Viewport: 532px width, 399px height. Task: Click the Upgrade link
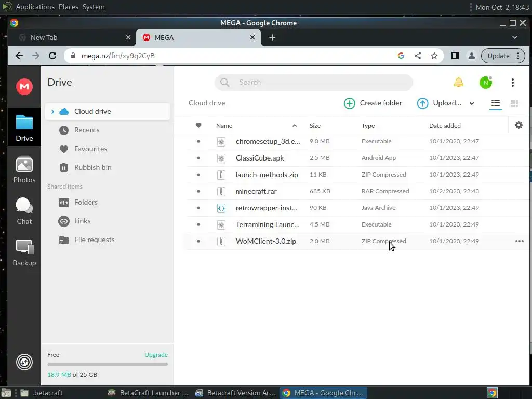coord(156,355)
